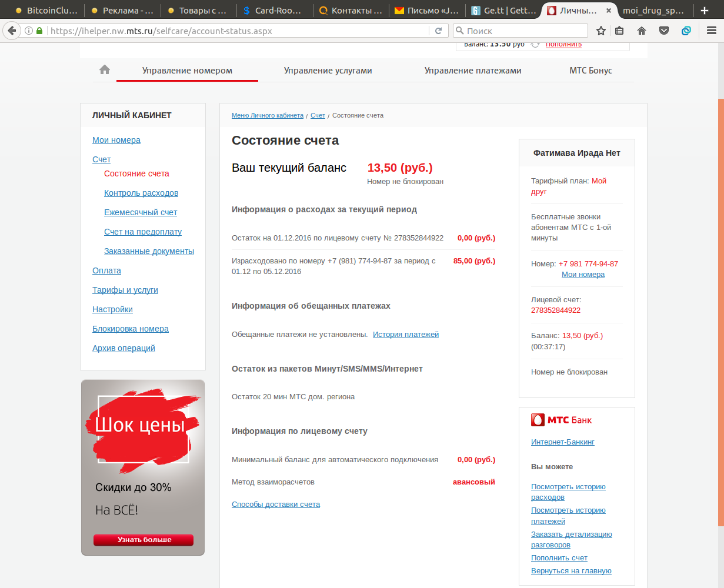
Task: Switch to the Card-Roo... tab
Action: pos(274,11)
